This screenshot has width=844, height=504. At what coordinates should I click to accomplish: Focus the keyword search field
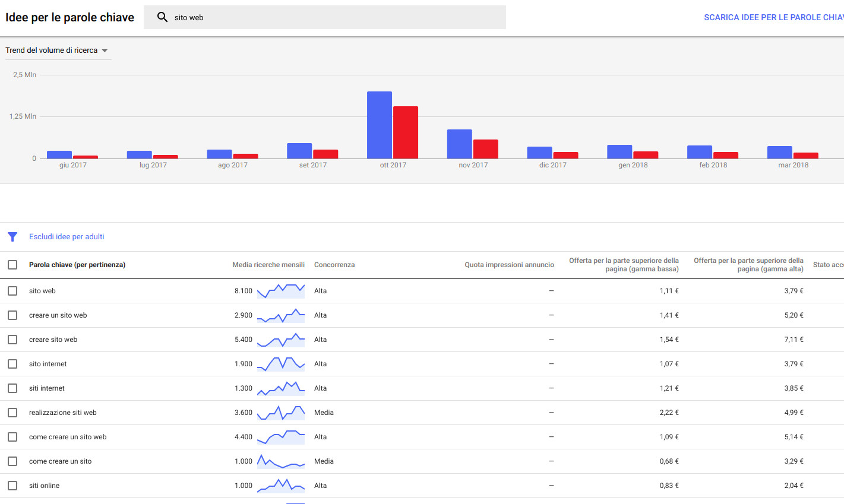[325, 17]
